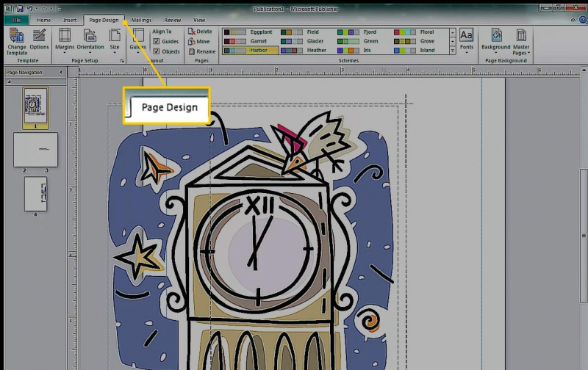Open the scheme Fonts dropdown

pos(467,40)
